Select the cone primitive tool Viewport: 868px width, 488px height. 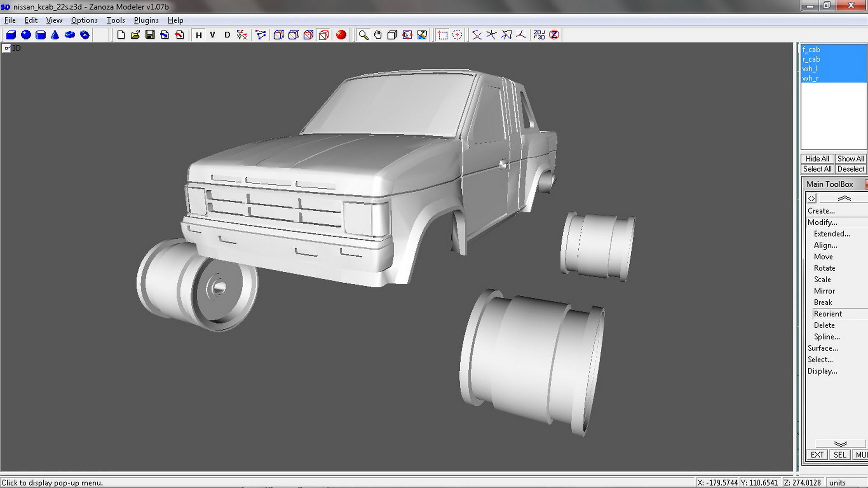point(55,35)
